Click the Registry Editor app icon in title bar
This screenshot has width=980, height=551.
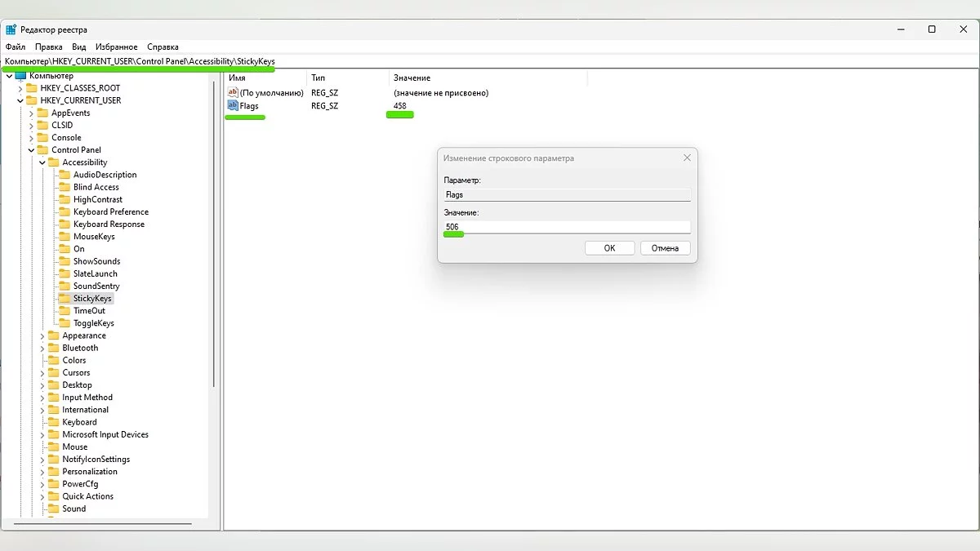point(11,29)
